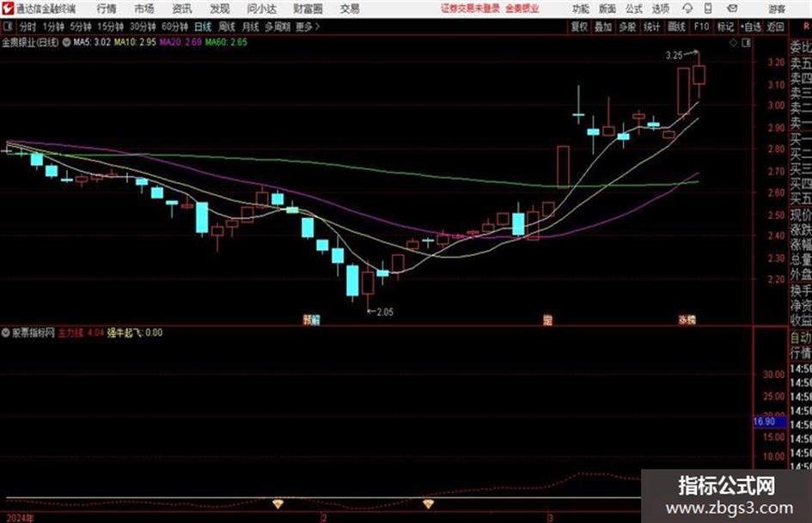
Task: Click the 主力线 4.04 indicator label
Action: coord(81,332)
